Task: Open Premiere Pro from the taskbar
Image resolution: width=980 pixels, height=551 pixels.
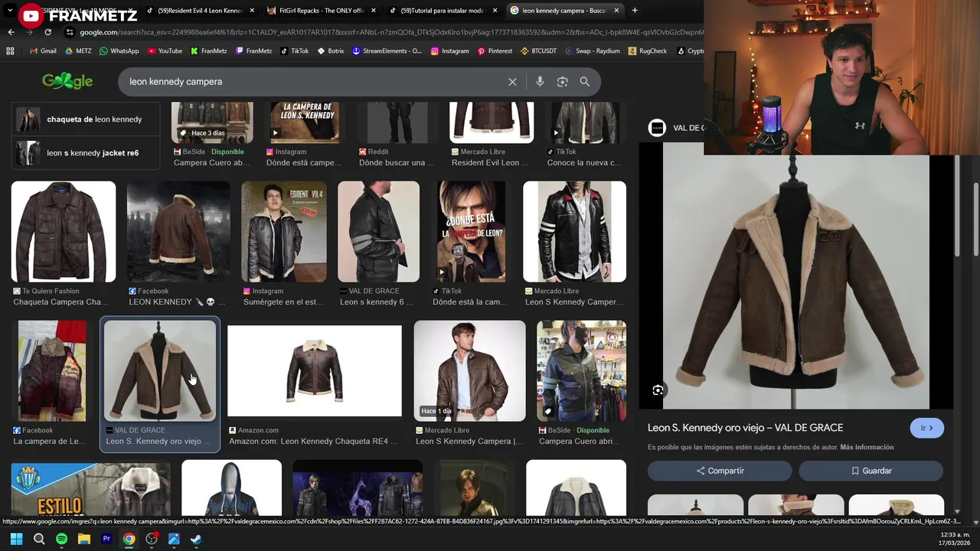Action: 106,539
